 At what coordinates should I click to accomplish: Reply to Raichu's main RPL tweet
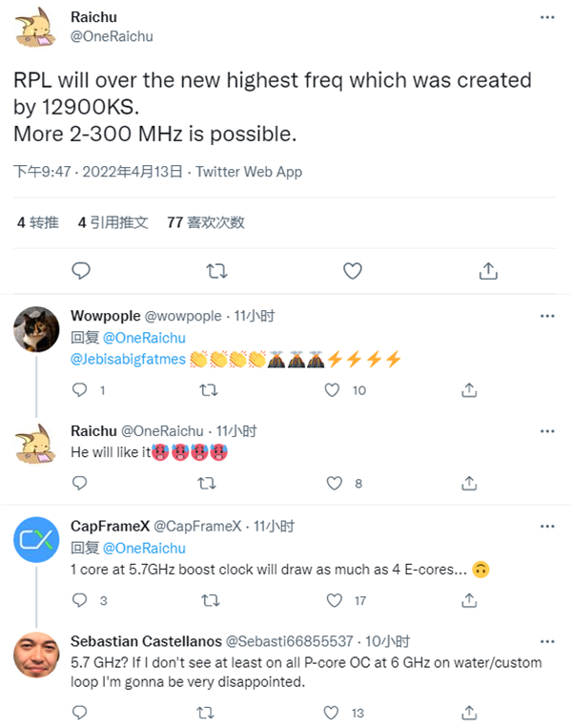[x=81, y=271]
